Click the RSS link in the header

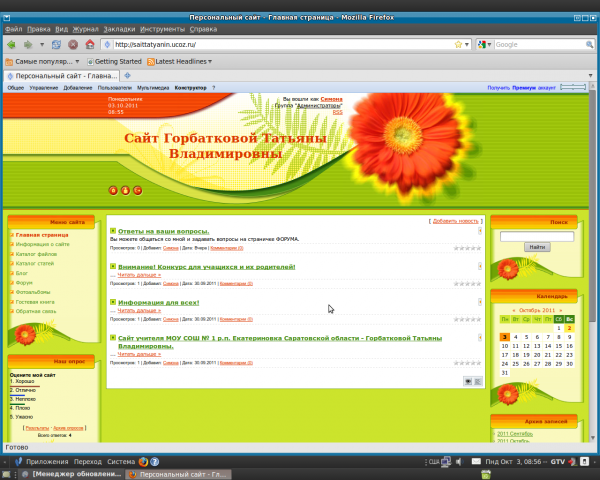click(x=338, y=112)
